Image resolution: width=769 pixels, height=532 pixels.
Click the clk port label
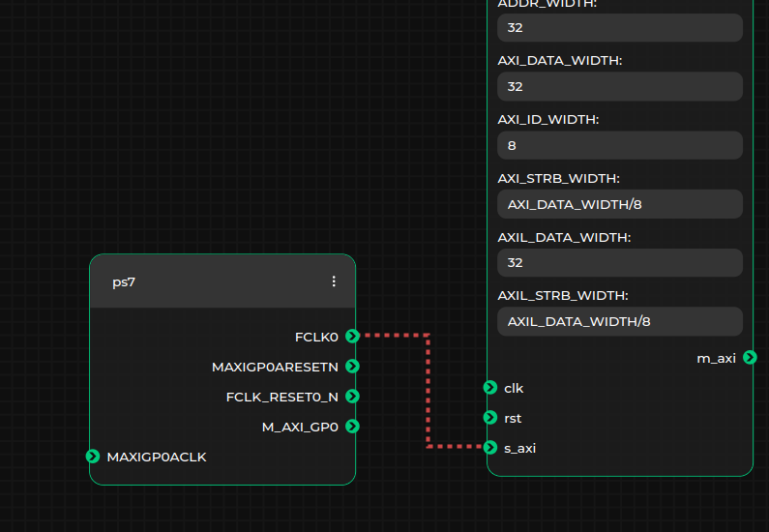[514, 388]
